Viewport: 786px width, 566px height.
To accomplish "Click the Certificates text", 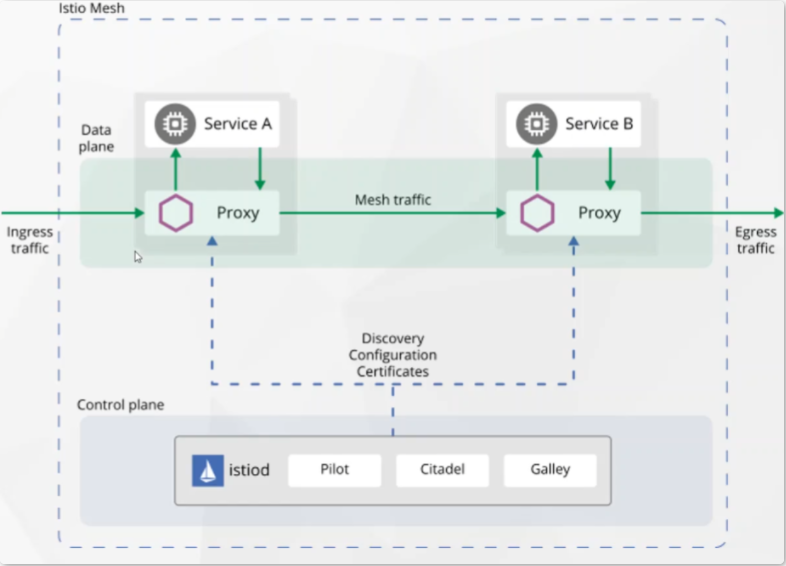I will [x=393, y=372].
